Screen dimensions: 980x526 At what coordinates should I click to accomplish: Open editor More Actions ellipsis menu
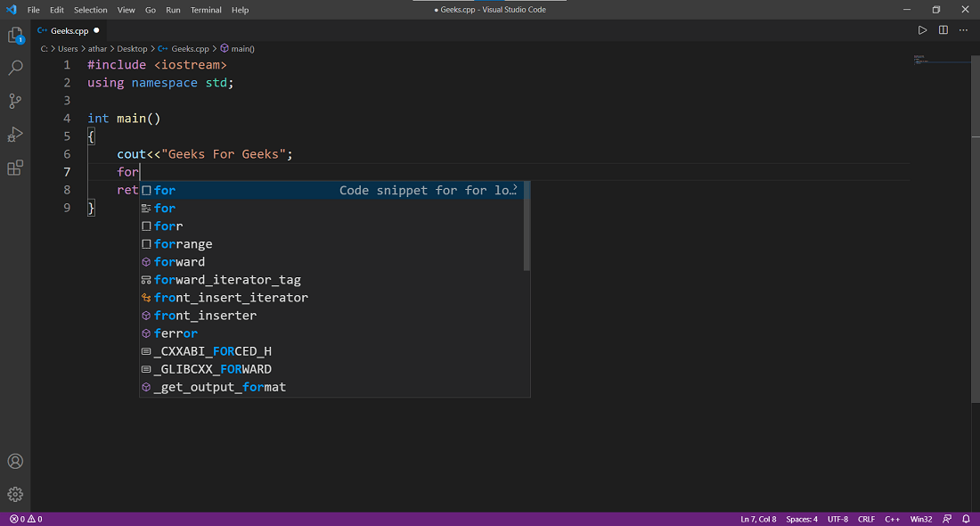[963, 30]
